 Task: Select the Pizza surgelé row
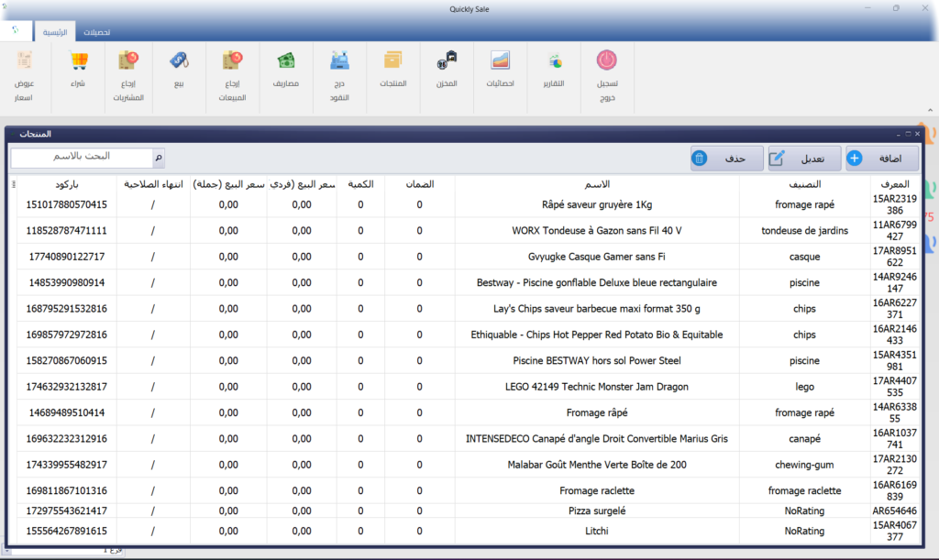click(x=469, y=511)
